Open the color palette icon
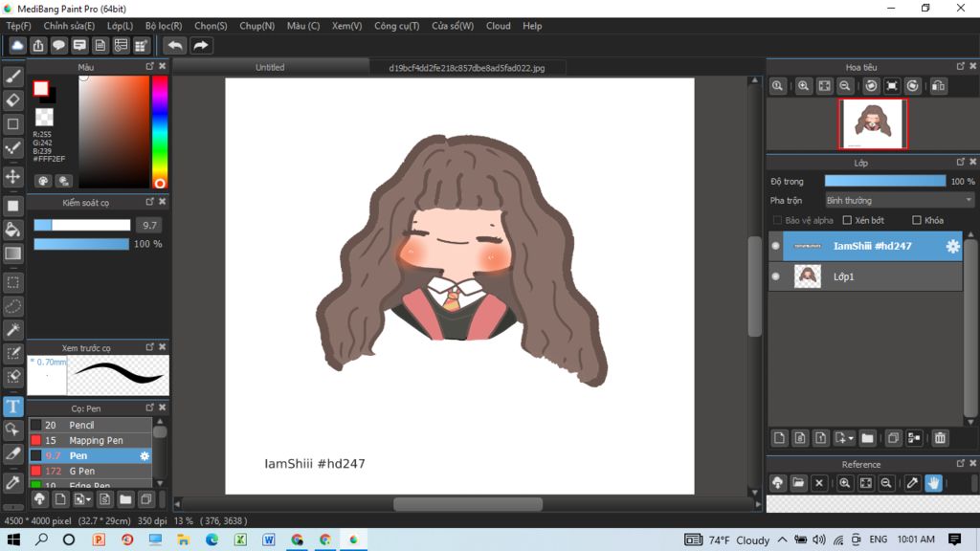 point(42,181)
